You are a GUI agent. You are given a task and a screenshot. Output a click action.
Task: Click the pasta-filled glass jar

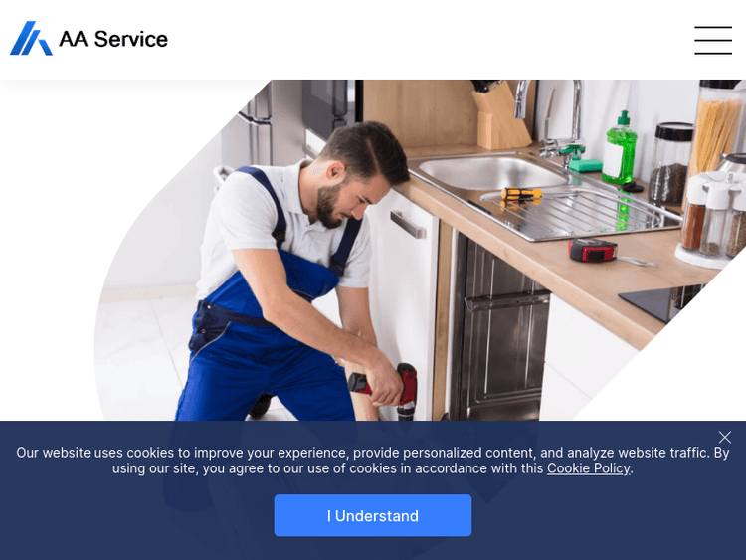coord(715,133)
